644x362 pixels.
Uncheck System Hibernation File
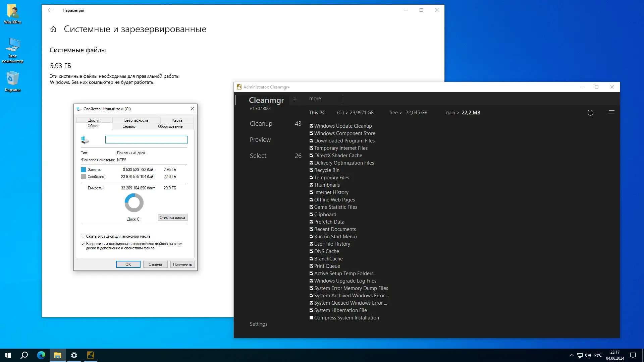311,310
